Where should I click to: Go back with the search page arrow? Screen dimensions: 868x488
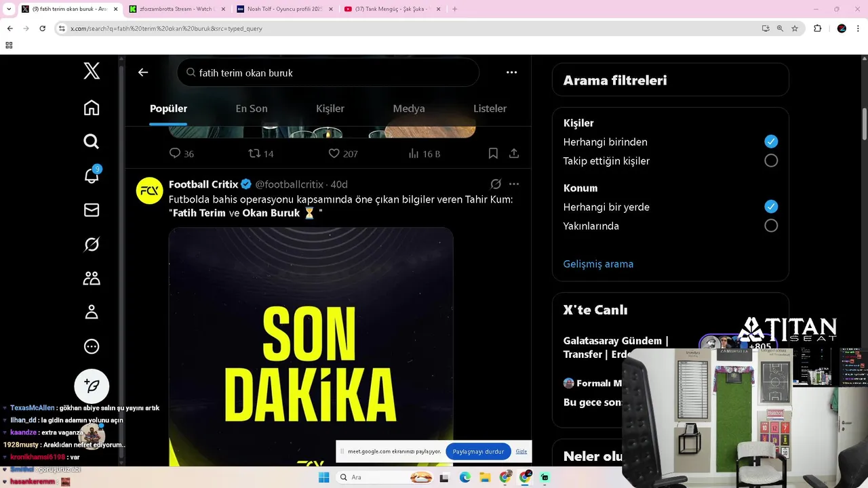(x=143, y=73)
